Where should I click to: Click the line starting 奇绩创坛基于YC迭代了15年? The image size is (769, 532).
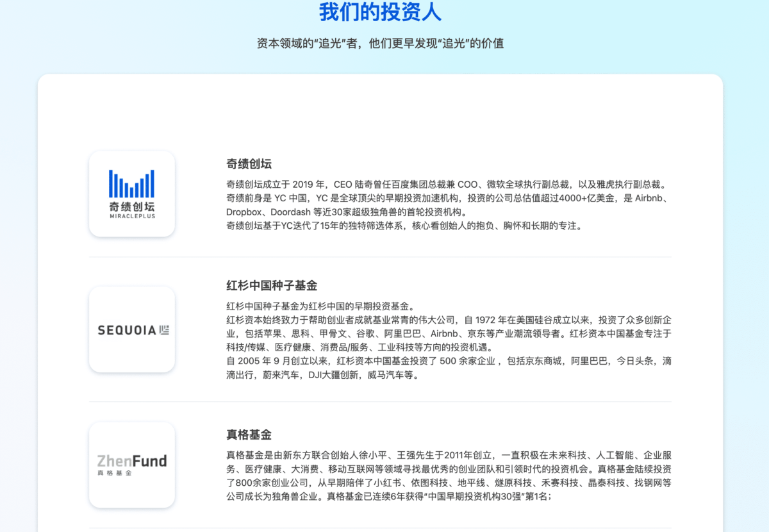404,226
